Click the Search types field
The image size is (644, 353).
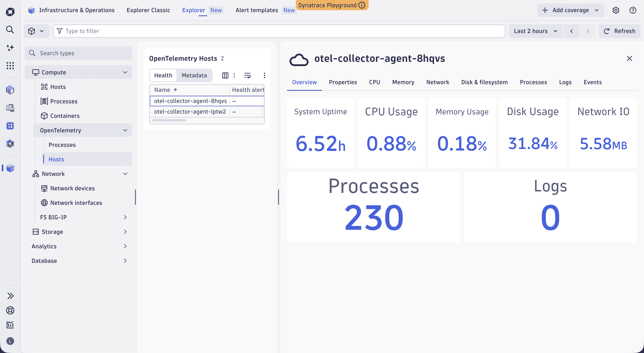(78, 53)
